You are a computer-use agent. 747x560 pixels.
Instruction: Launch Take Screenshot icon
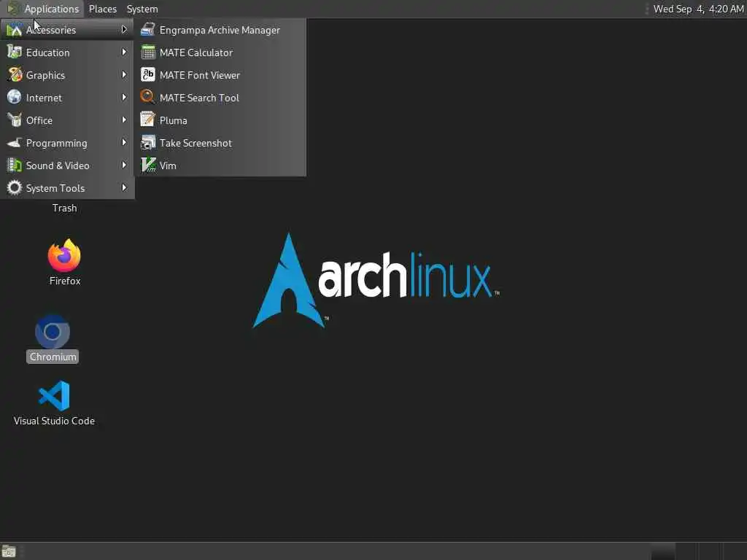click(147, 142)
